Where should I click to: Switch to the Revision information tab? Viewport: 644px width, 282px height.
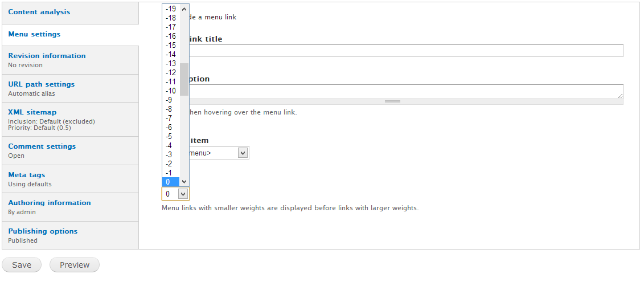coord(47,56)
